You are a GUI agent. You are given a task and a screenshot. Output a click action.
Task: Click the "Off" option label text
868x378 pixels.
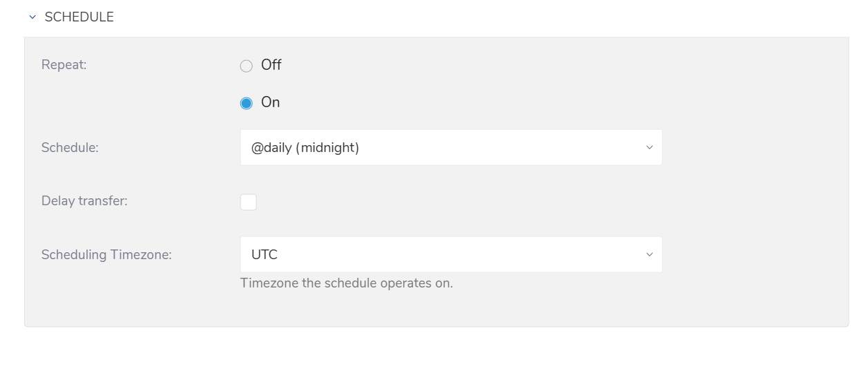tap(271, 65)
